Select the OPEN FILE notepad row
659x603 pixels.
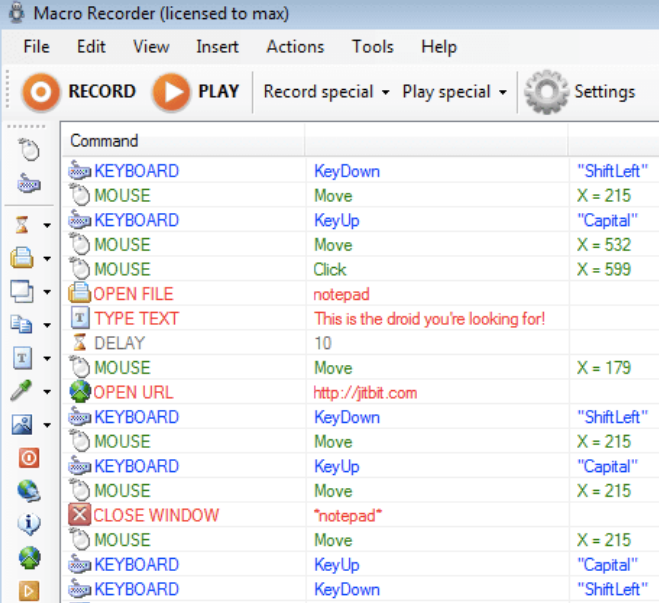pos(361,294)
